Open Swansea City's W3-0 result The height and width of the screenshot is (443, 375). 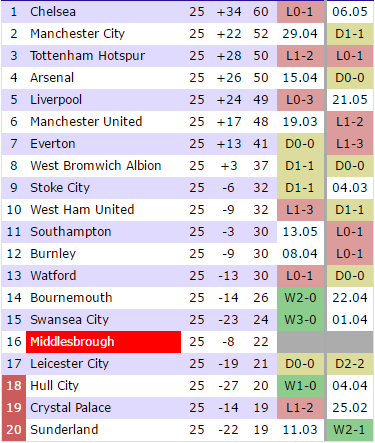click(x=300, y=320)
